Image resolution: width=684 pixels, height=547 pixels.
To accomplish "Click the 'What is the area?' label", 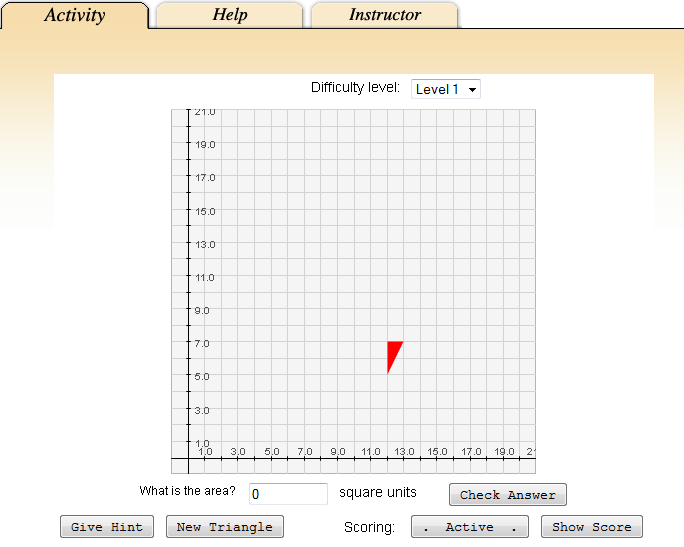I will (x=187, y=491).
